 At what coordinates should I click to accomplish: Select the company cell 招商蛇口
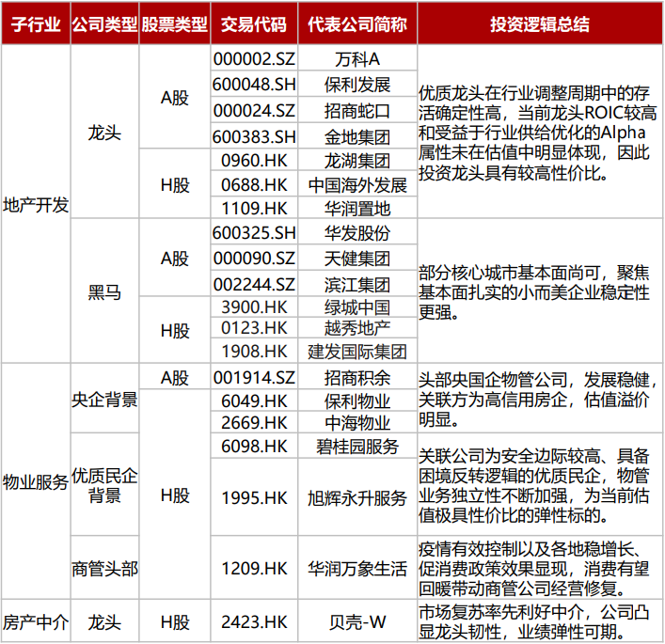pos(357,110)
